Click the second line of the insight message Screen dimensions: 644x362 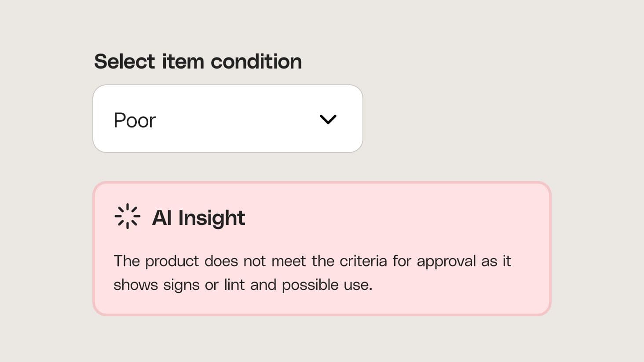coord(243,285)
